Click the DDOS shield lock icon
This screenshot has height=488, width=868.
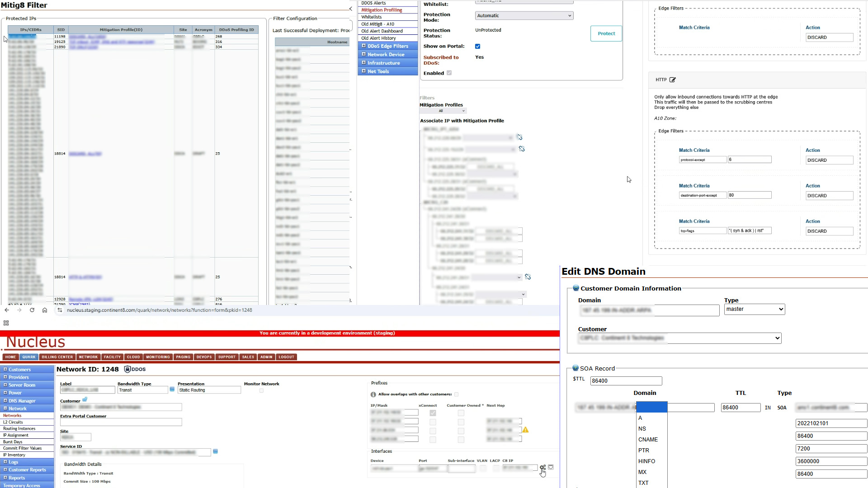(x=127, y=369)
